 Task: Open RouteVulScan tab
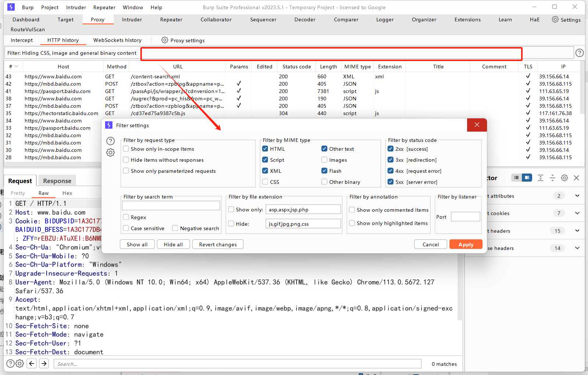[x=28, y=29]
